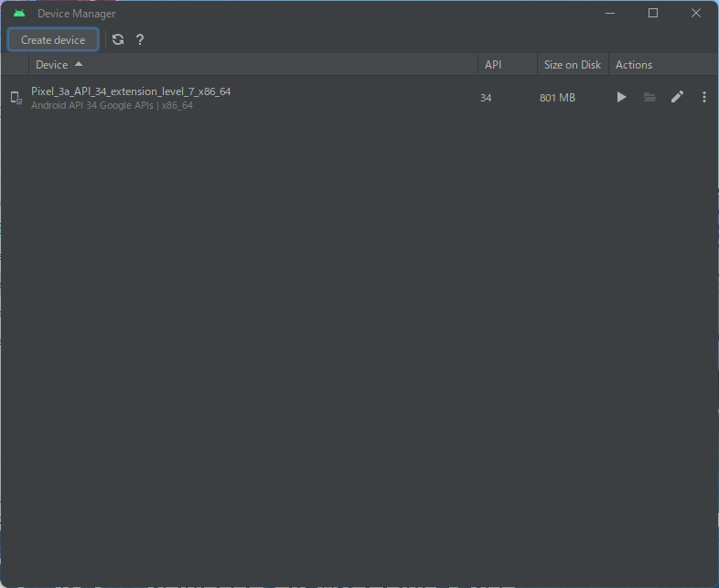Image resolution: width=719 pixels, height=588 pixels.
Task: Click the 801 MB size value
Action: click(x=557, y=98)
